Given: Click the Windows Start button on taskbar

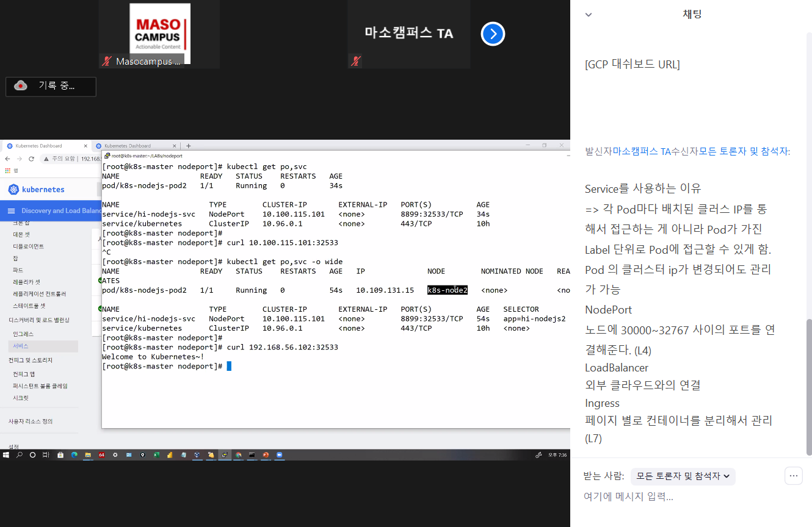Looking at the screenshot, I should pyautogui.click(x=6, y=455).
